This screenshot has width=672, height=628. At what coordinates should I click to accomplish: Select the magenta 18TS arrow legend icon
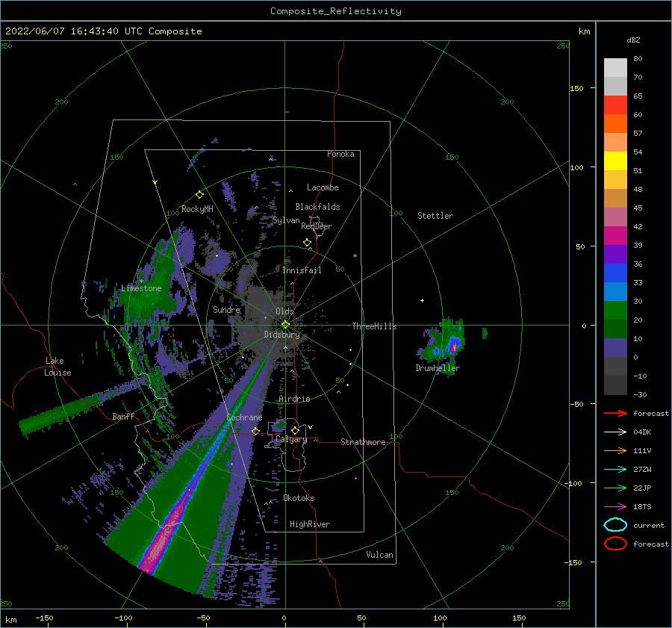pos(615,507)
